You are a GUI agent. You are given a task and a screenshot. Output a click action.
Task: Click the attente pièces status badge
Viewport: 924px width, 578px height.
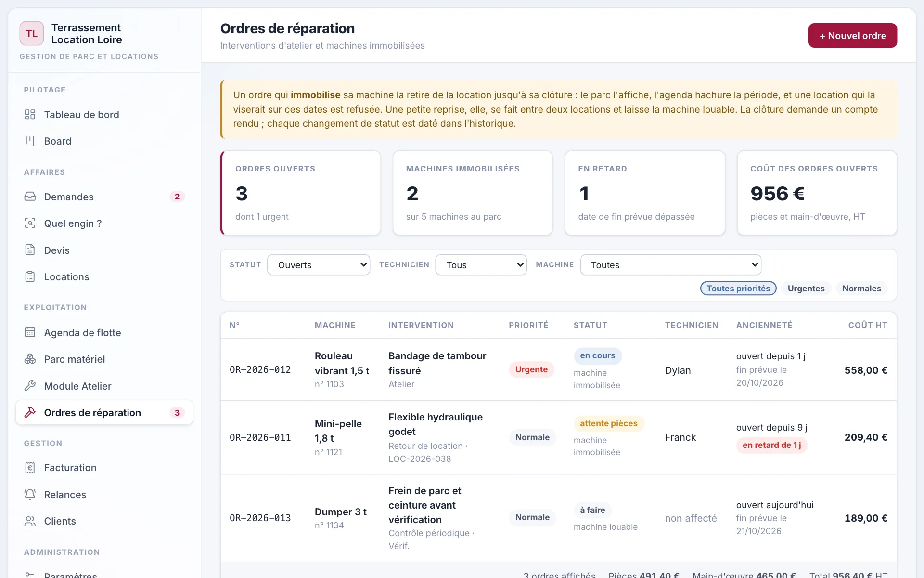pos(608,423)
